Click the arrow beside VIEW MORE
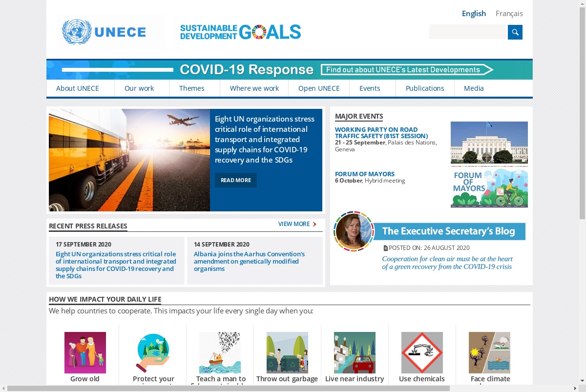586x392 pixels. (x=315, y=224)
